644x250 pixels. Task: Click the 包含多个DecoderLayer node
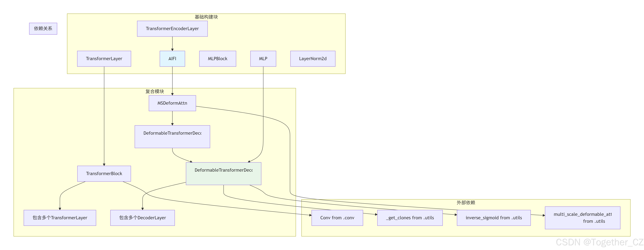(143, 218)
